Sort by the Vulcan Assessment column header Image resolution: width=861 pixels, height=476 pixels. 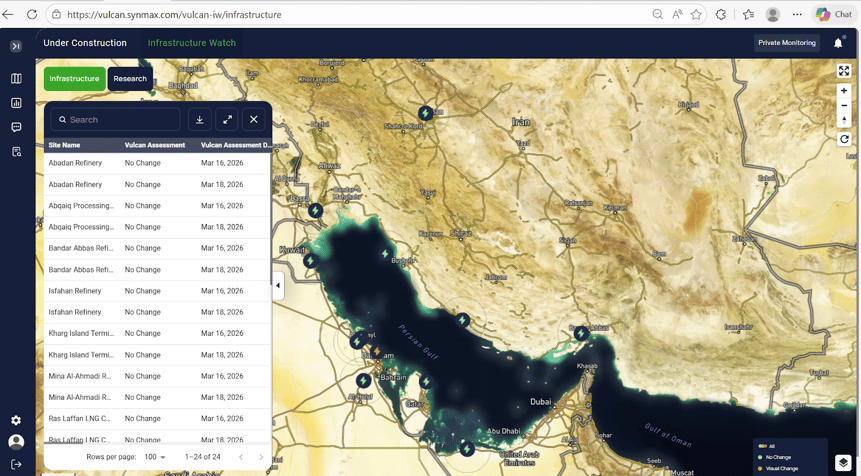(155, 145)
